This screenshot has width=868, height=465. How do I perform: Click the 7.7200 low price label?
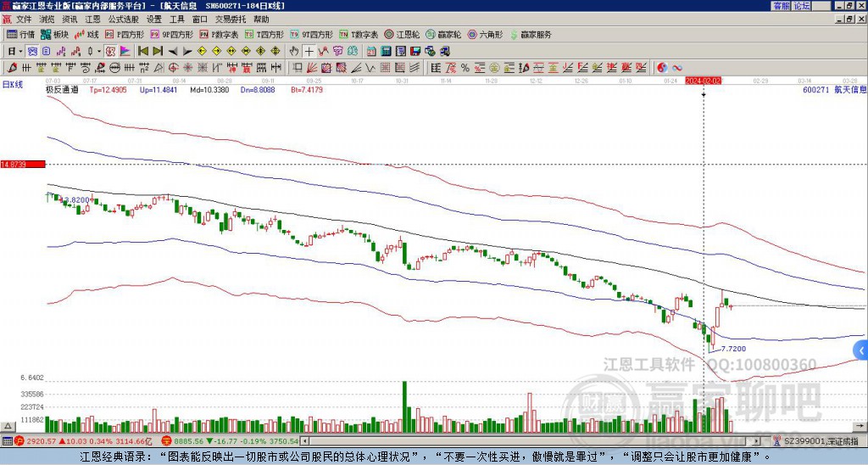pos(733,349)
